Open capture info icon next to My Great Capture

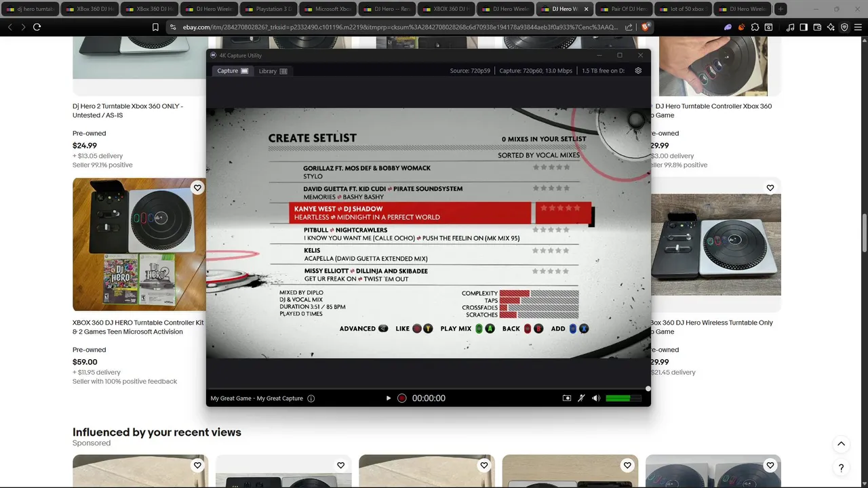[x=311, y=399]
